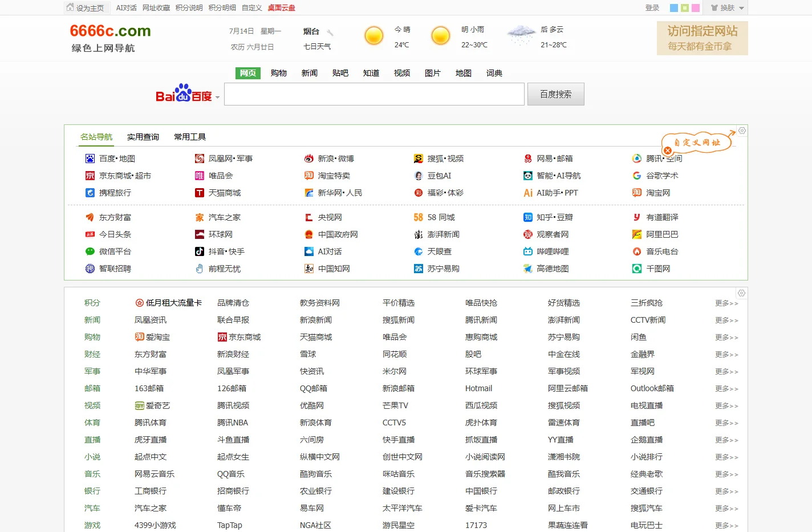Switch to the 实用查询 tab

pos(143,137)
